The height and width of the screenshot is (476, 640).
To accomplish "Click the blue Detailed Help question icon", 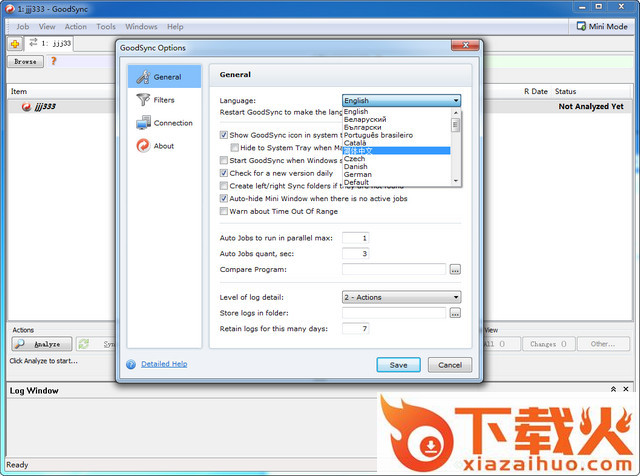I will coord(131,364).
